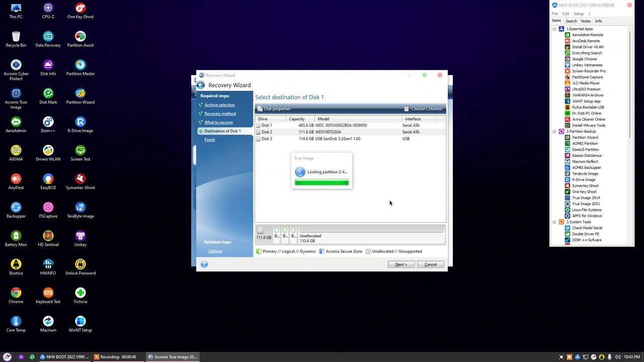Collapse the 1.Essential Apps tree group
Image resolution: width=644 pixels, height=362 pixels.
pos(554,29)
